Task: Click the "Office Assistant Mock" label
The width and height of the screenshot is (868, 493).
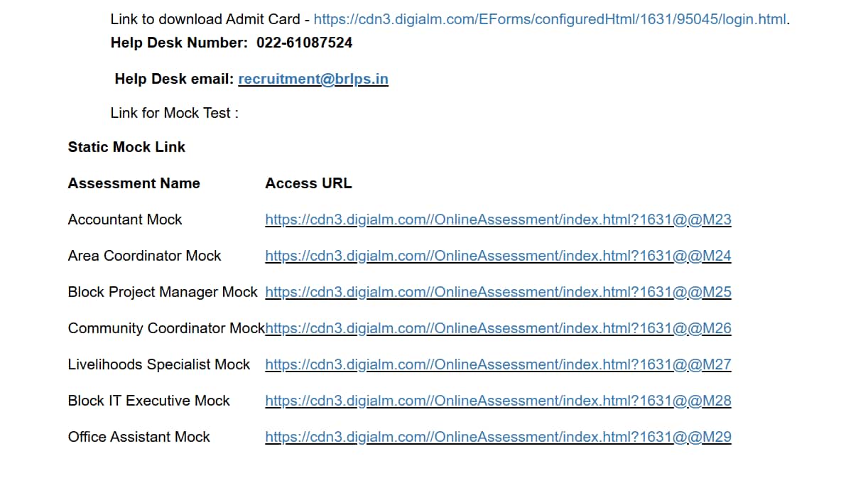Action: (139, 437)
